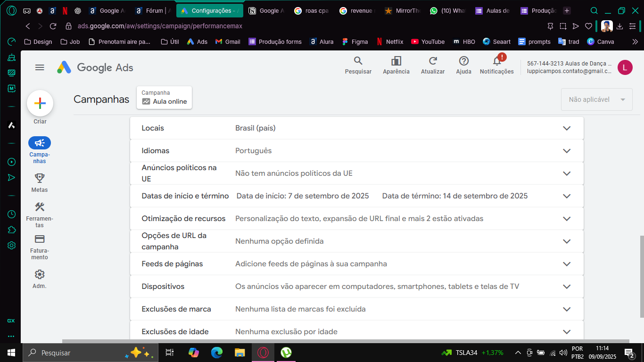The width and height of the screenshot is (644, 362).
Task: Open the Design bookmark folder
Action: click(x=38, y=41)
